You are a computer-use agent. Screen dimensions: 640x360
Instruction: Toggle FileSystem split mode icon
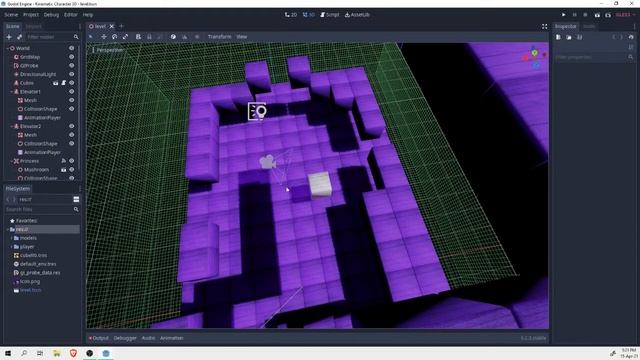(x=76, y=199)
